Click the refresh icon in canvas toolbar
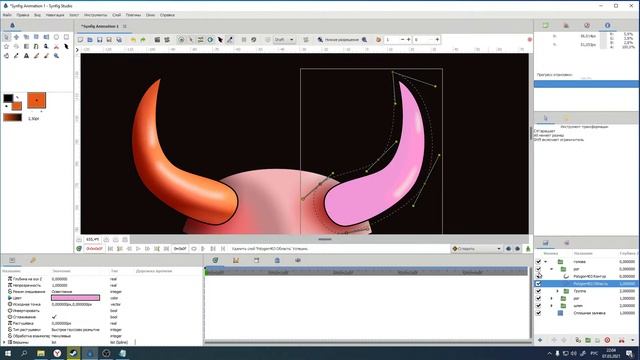The width and height of the screenshot is (640, 360). 253,40
